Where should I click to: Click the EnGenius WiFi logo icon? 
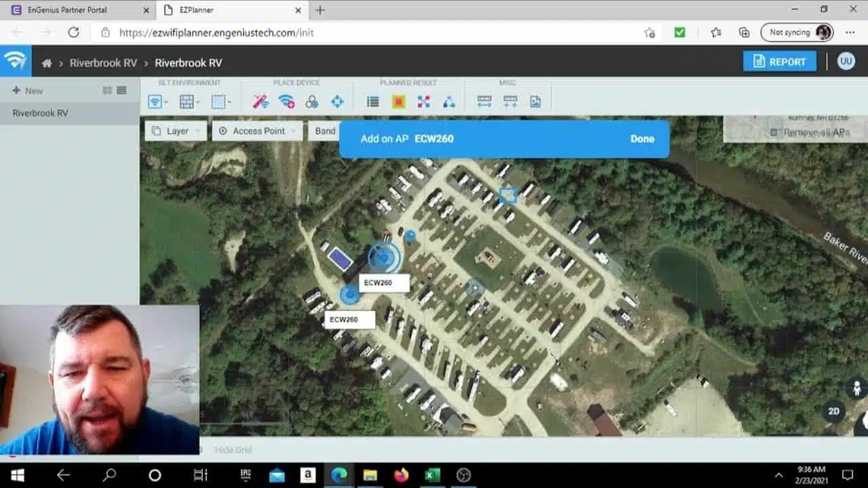pyautogui.click(x=15, y=61)
